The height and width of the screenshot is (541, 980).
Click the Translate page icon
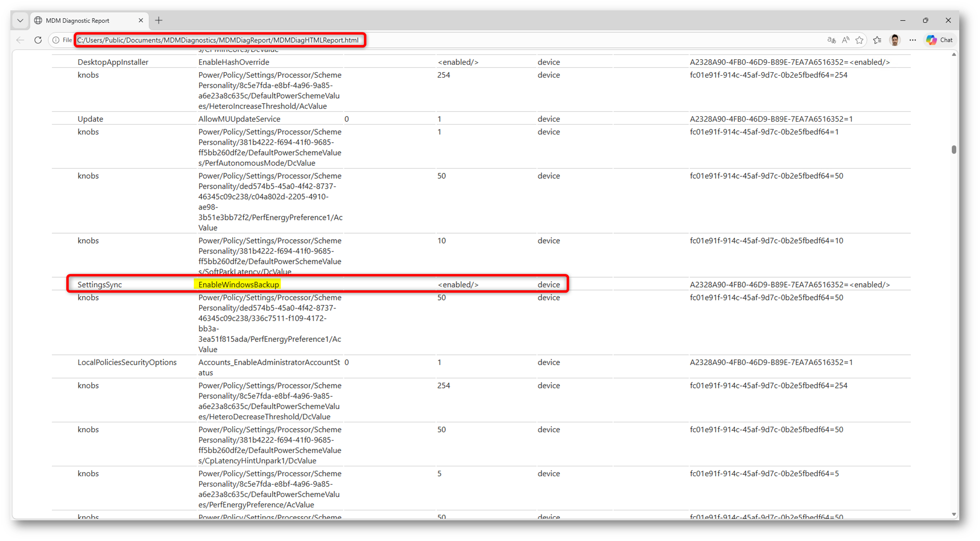(x=831, y=40)
